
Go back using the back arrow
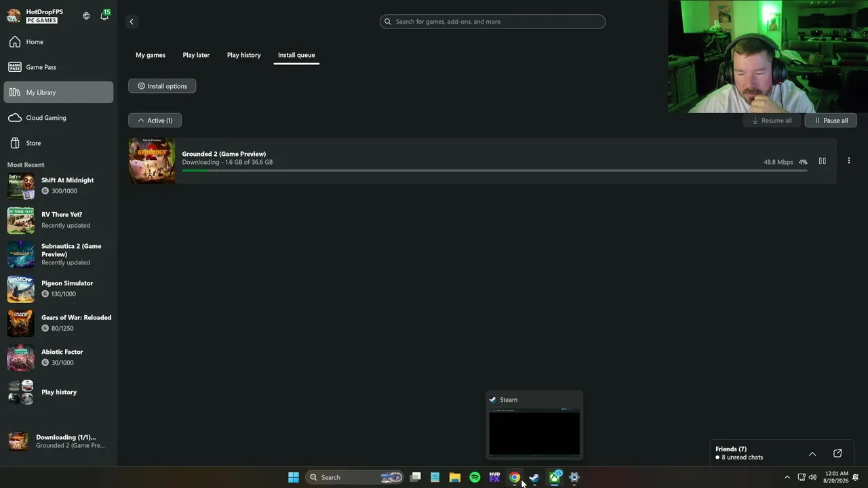(132, 22)
